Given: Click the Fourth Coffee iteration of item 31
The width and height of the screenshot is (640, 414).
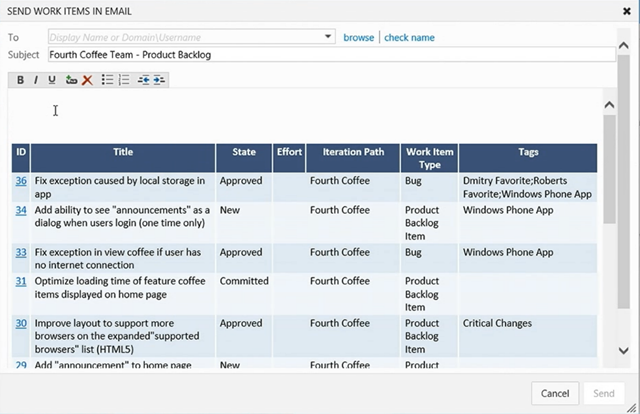Looking at the screenshot, I should tap(340, 281).
